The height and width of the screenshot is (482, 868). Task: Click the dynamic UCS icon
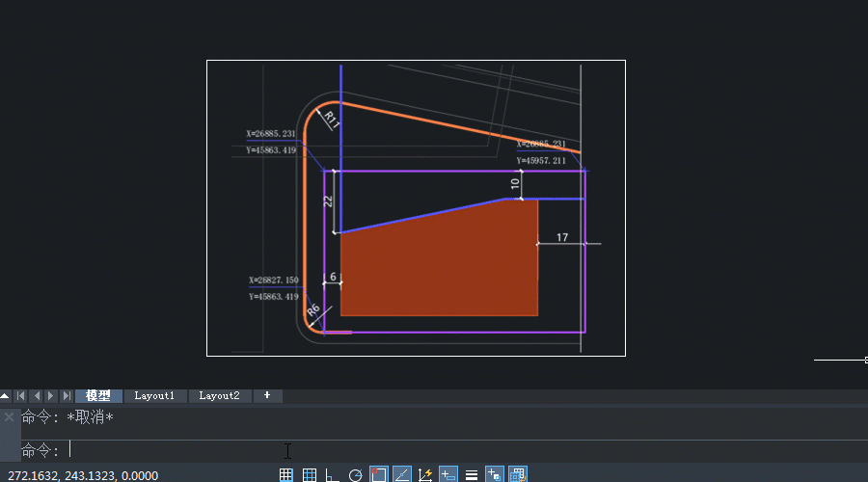point(425,474)
